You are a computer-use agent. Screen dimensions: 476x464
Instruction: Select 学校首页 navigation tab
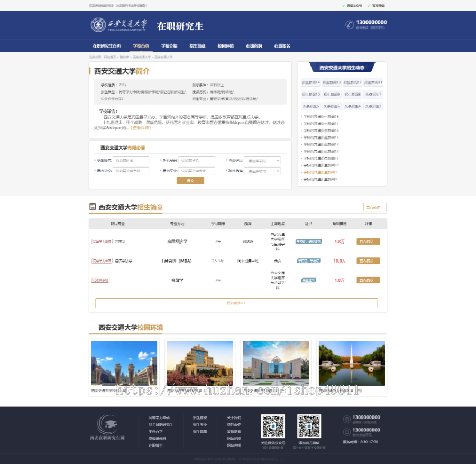coord(141,46)
